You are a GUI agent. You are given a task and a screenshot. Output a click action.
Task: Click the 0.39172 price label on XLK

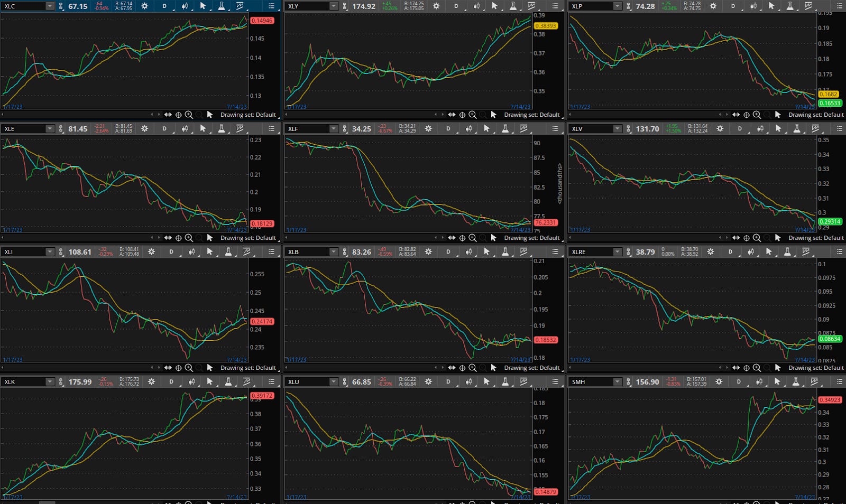[262, 396]
